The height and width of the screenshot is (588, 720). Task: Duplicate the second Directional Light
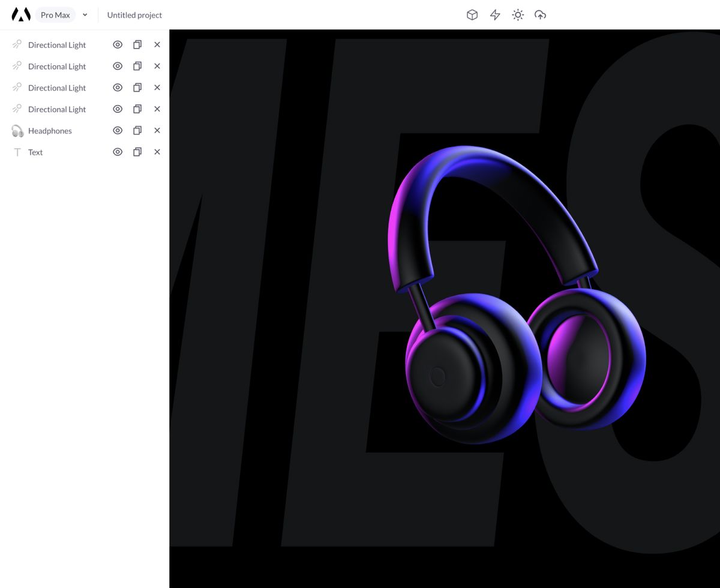(137, 66)
